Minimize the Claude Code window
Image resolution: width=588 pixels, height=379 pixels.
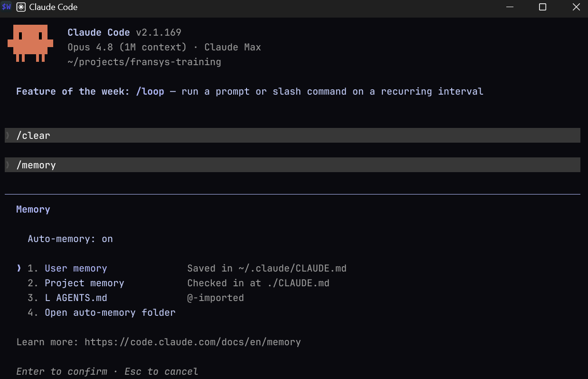510,7
